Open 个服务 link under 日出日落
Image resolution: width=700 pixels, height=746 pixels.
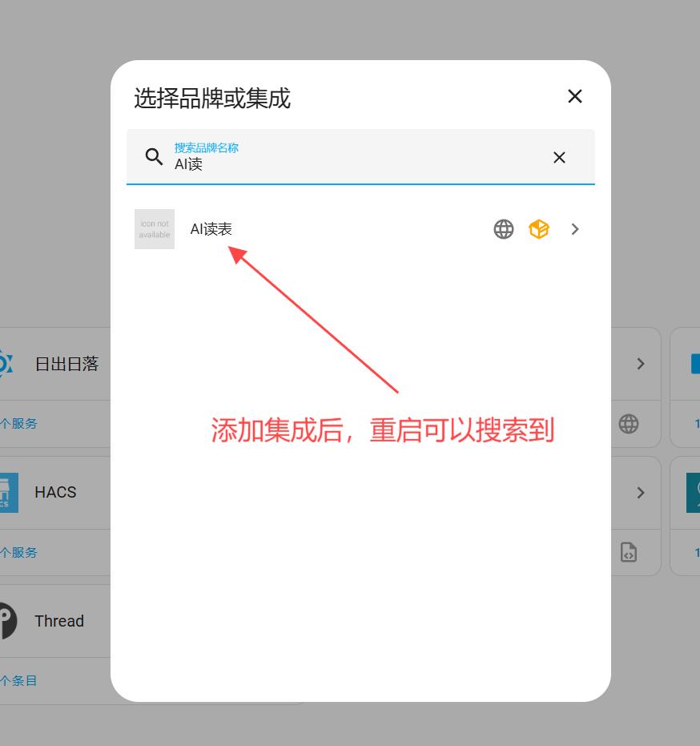pos(19,423)
